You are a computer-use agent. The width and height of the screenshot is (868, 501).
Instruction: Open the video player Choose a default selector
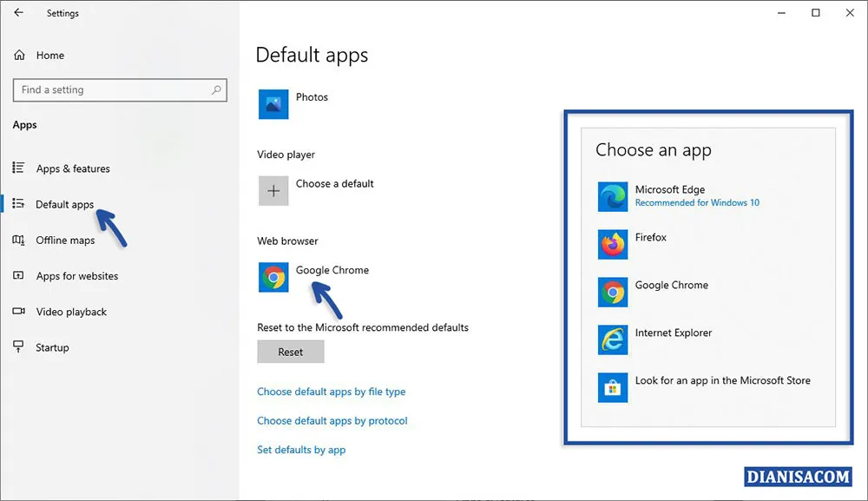273,189
